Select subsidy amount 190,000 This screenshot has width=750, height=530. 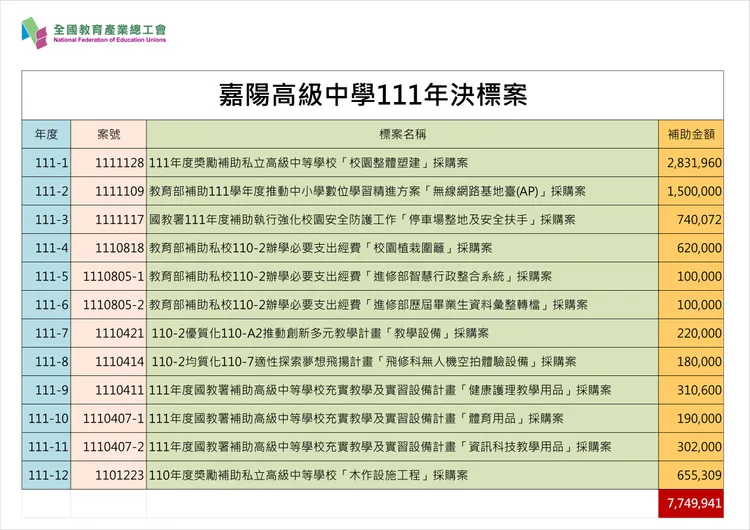pos(691,419)
